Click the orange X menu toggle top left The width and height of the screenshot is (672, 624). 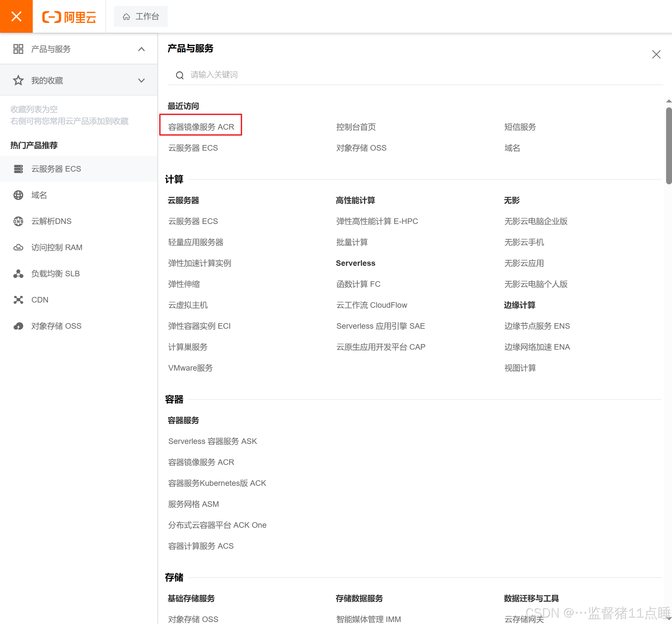16,16
